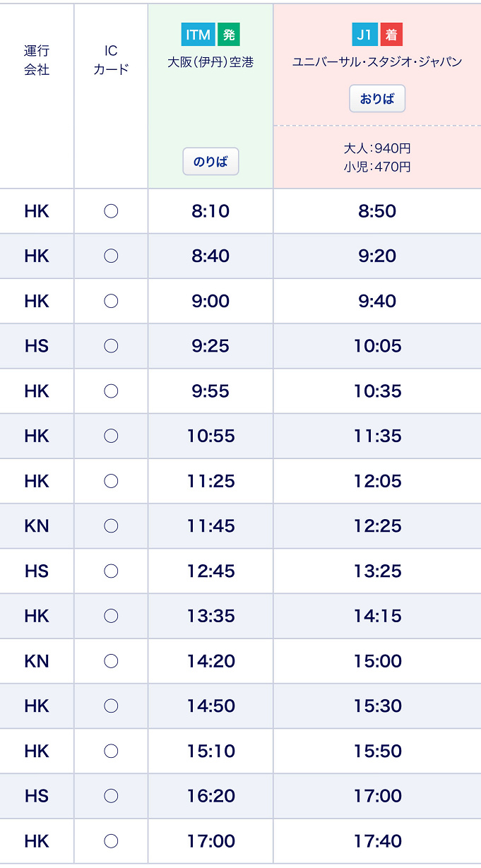Click the IC card circle in 17:00 departure row

point(111,841)
